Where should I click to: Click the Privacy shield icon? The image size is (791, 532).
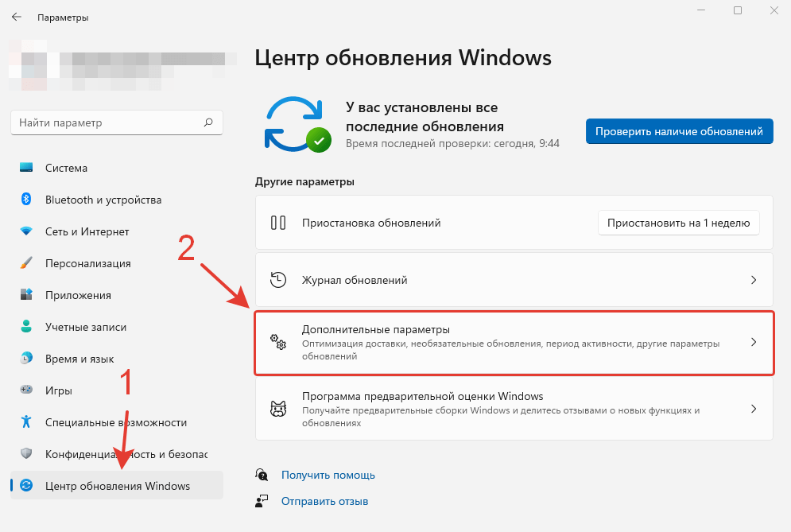26,454
